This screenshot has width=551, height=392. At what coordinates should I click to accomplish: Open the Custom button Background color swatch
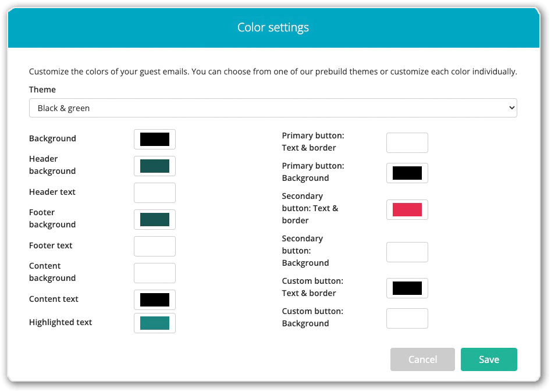[407, 318]
